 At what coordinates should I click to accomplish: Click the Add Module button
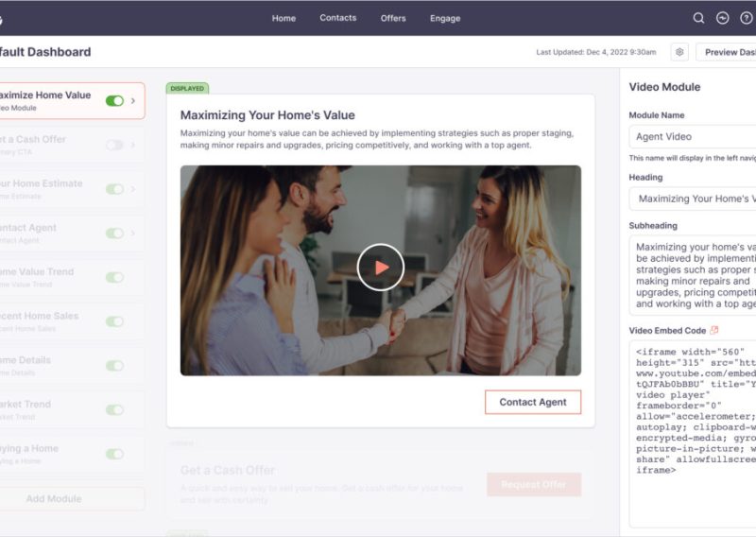[x=54, y=498]
